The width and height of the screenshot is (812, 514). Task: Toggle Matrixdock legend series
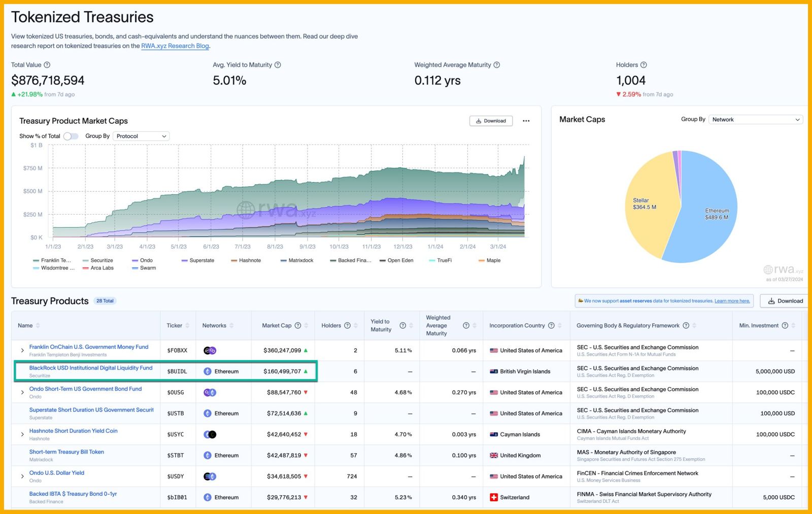point(297,260)
